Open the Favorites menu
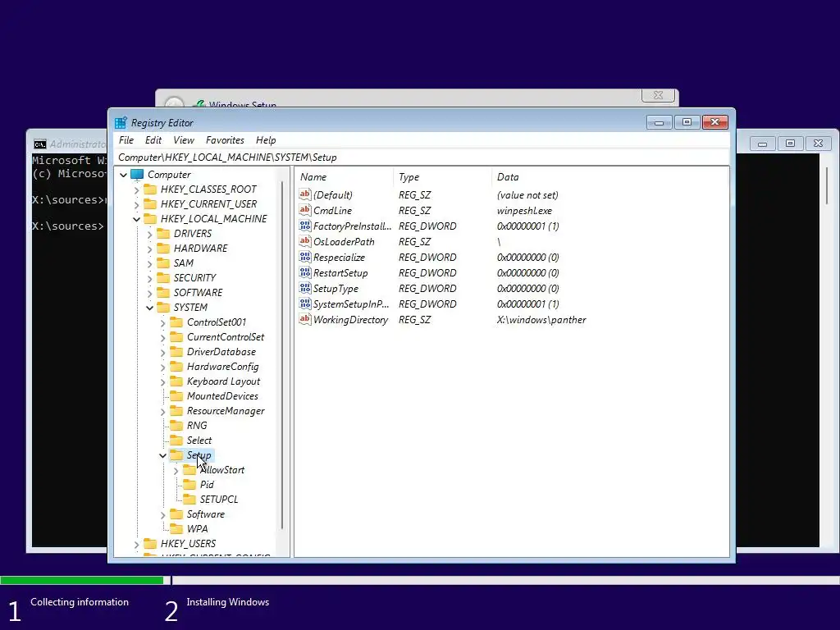840x630 pixels. [225, 139]
